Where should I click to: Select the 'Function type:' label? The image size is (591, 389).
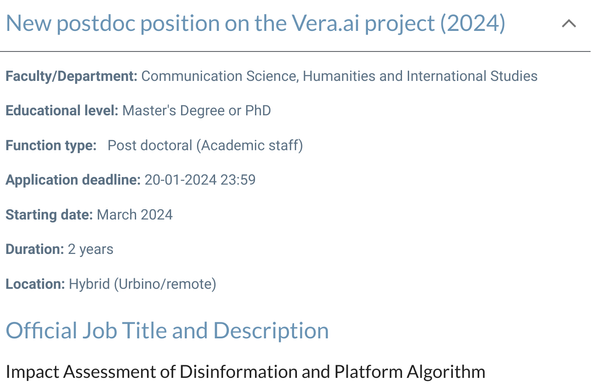51,145
